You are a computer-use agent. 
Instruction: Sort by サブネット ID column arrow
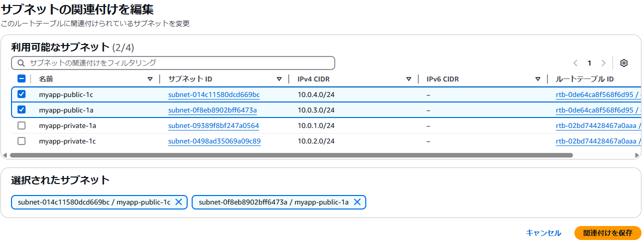pyautogui.click(x=279, y=79)
